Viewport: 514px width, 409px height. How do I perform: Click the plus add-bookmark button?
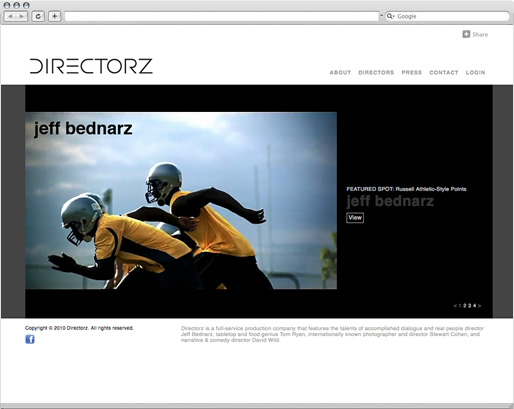click(55, 16)
